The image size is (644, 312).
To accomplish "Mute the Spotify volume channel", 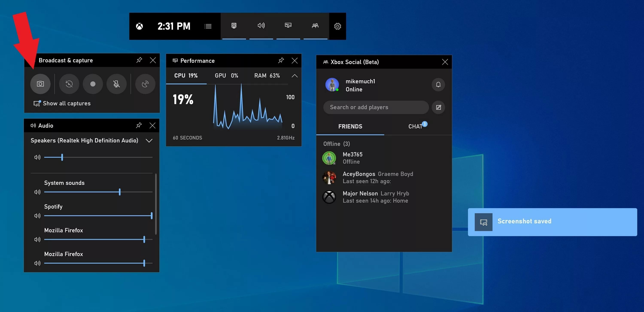I will 37,215.
